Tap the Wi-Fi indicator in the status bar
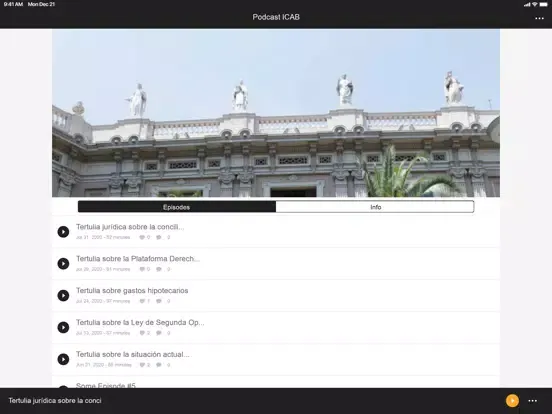552x414 pixels. coord(535,5)
